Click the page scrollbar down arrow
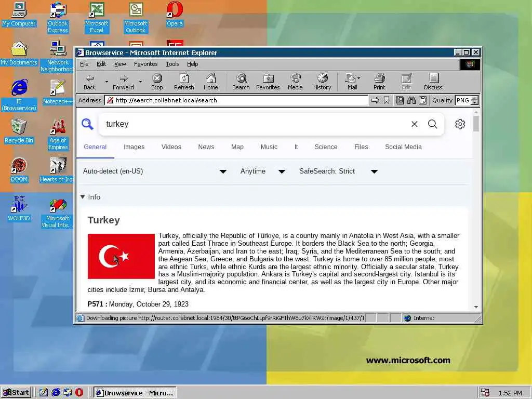The image size is (532, 399). coord(476,307)
